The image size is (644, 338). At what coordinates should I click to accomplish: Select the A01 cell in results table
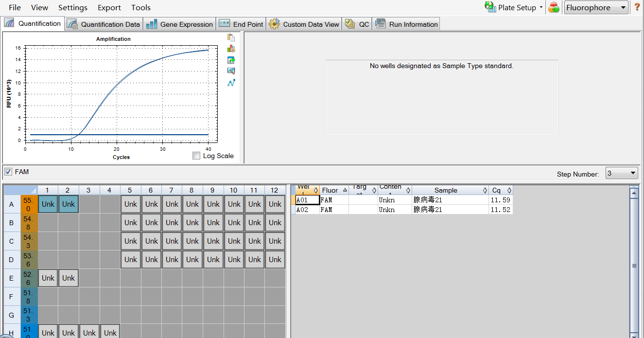click(307, 200)
